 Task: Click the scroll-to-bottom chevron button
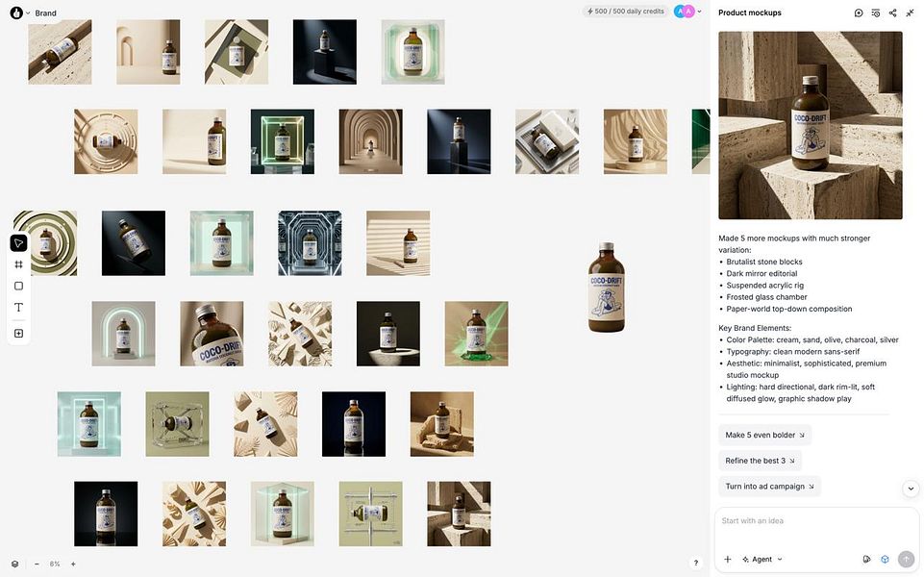coord(911,488)
